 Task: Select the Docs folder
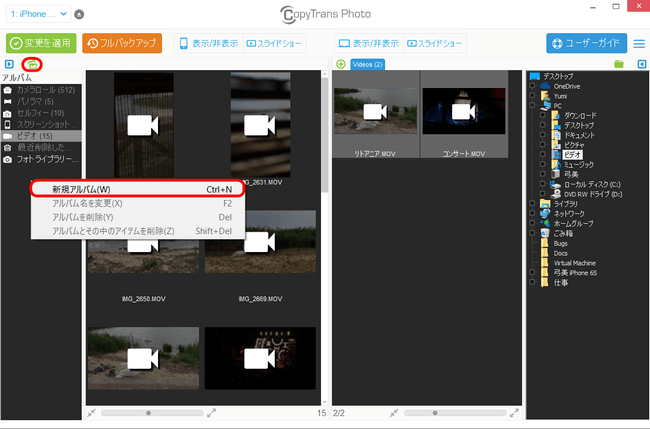560,253
